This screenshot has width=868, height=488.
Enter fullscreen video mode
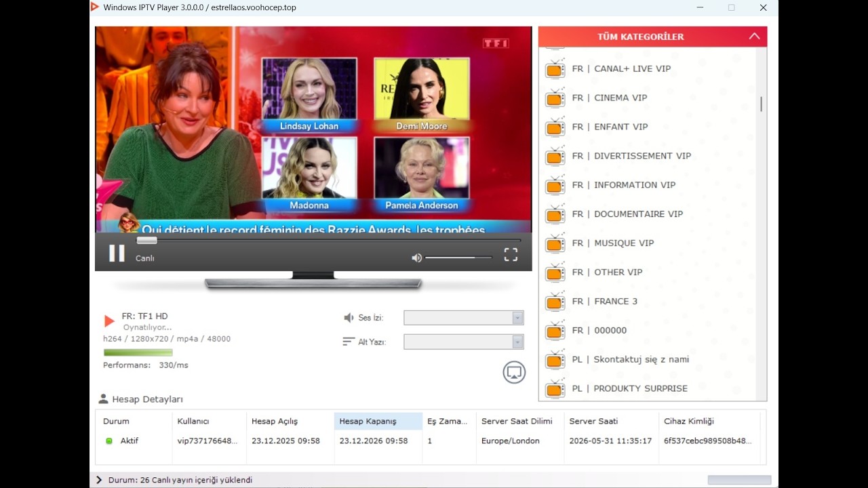pos(511,255)
